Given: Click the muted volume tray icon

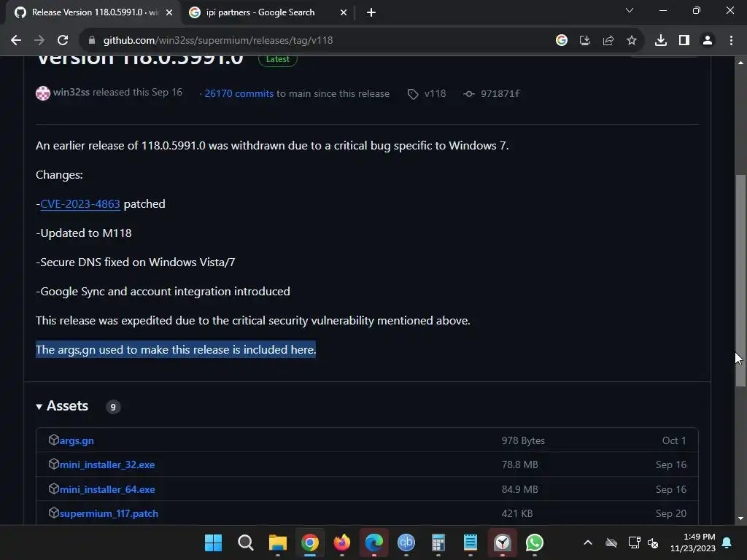Looking at the screenshot, I should point(653,542).
